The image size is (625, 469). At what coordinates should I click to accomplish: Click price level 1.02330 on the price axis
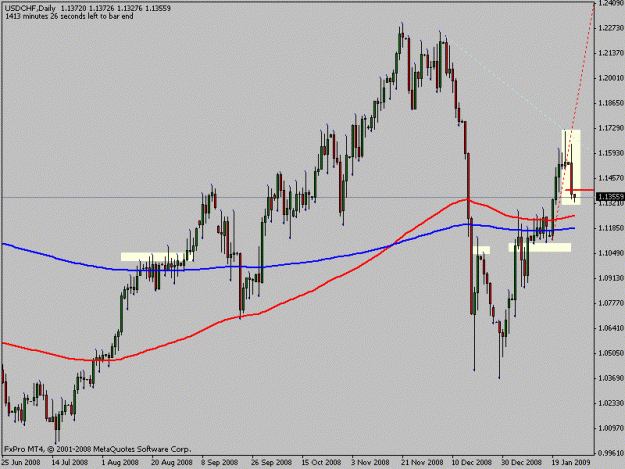point(611,403)
